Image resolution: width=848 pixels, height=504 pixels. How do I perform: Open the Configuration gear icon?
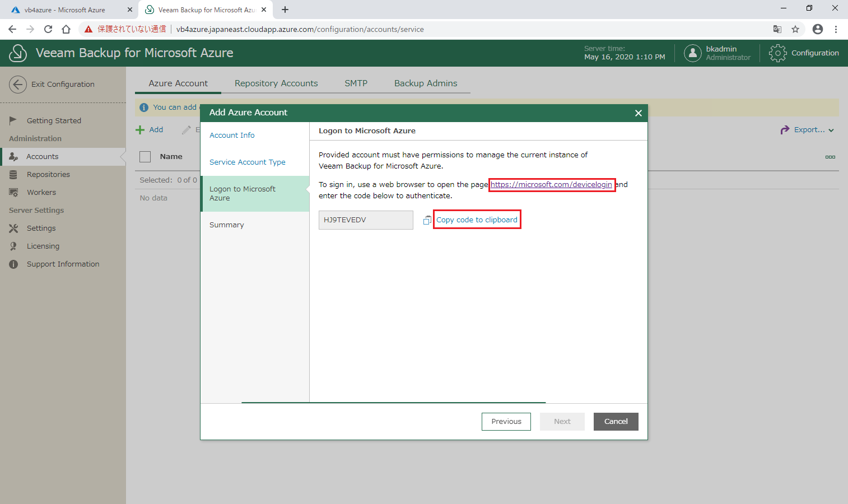[777, 53]
